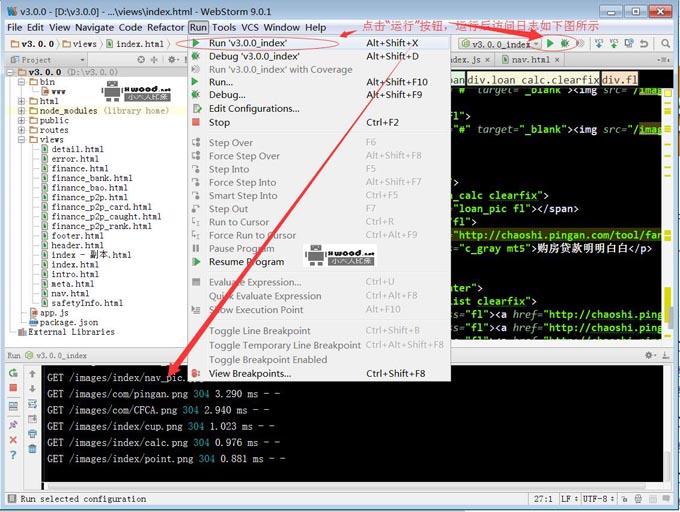This screenshot has width=680, height=512.
Task: Expand the routes folder
Action: tap(21, 130)
